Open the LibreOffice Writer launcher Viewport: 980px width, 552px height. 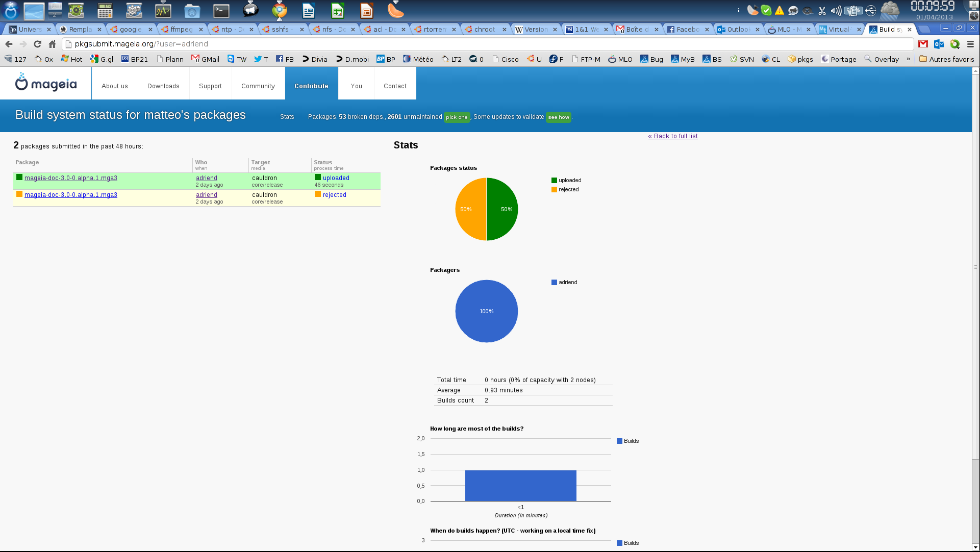[308, 10]
